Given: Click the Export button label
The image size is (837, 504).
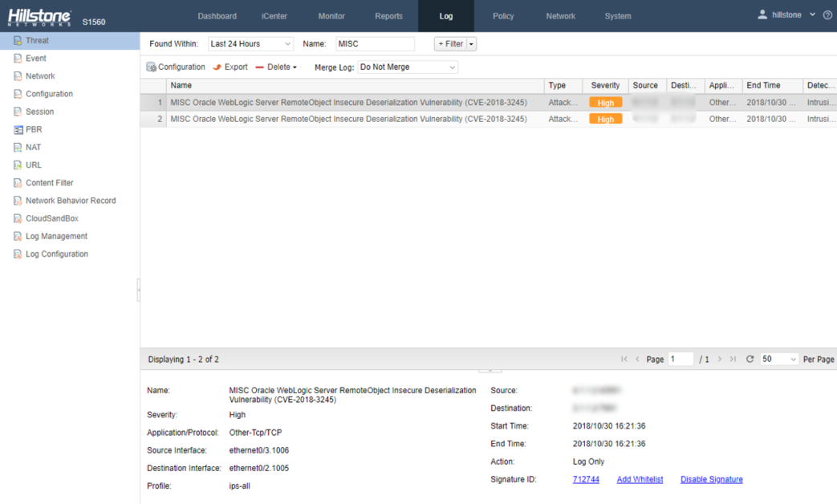Looking at the screenshot, I should 236,67.
